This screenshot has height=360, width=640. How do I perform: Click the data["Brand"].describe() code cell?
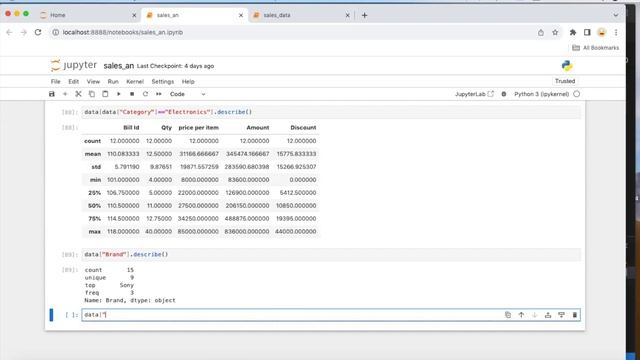point(331,254)
